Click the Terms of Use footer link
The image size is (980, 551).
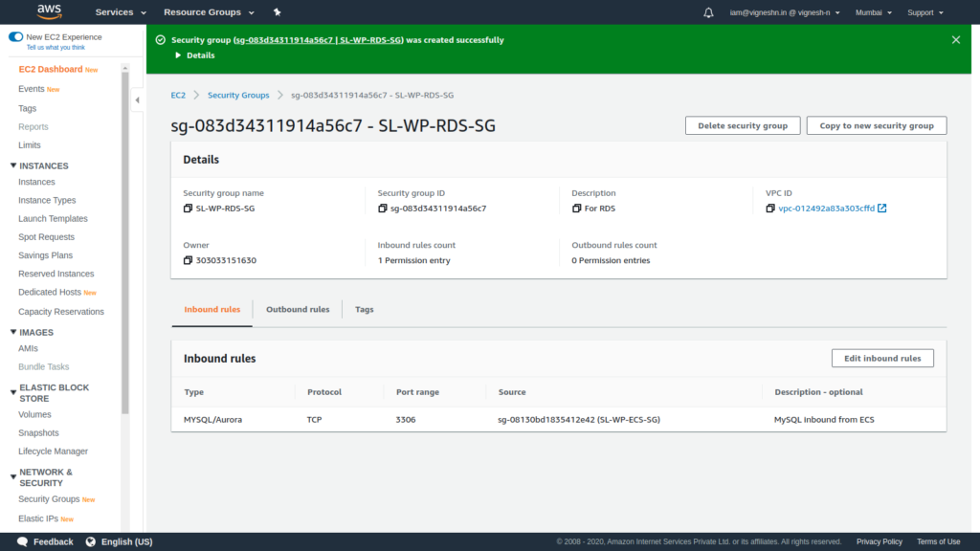tap(938, 541)
